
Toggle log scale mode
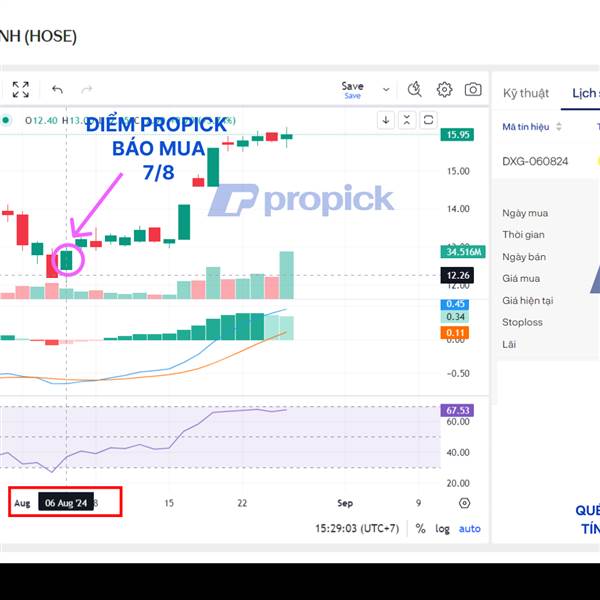442,528
